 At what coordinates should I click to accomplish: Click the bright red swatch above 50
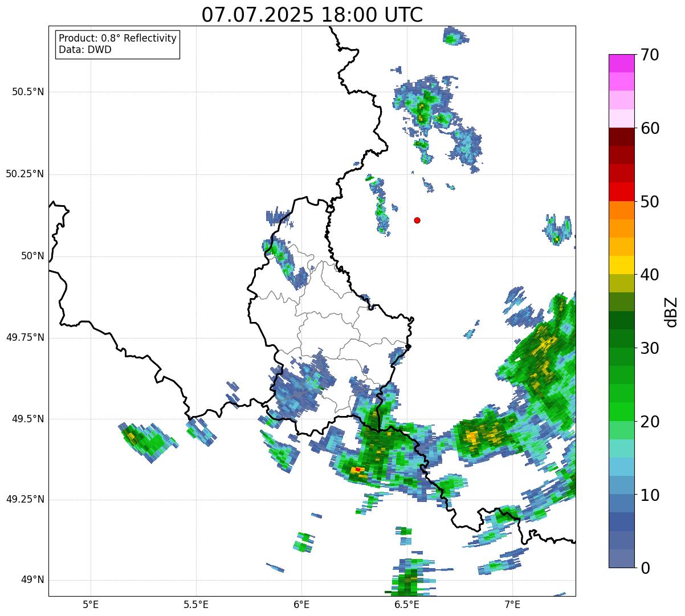point(621,192)
